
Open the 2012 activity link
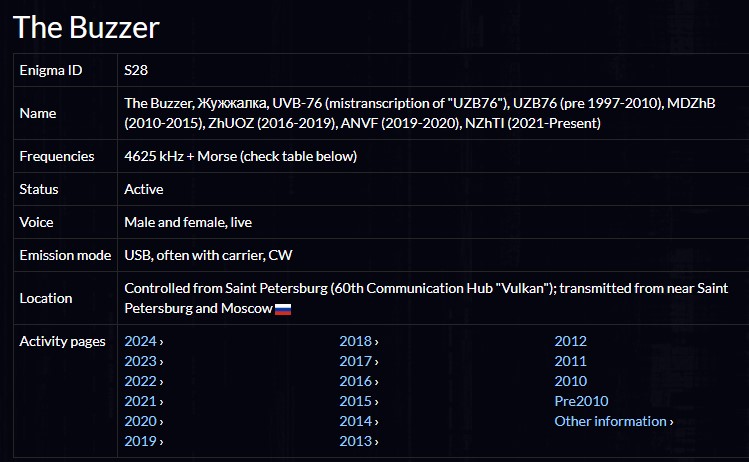tap(571, 341)
